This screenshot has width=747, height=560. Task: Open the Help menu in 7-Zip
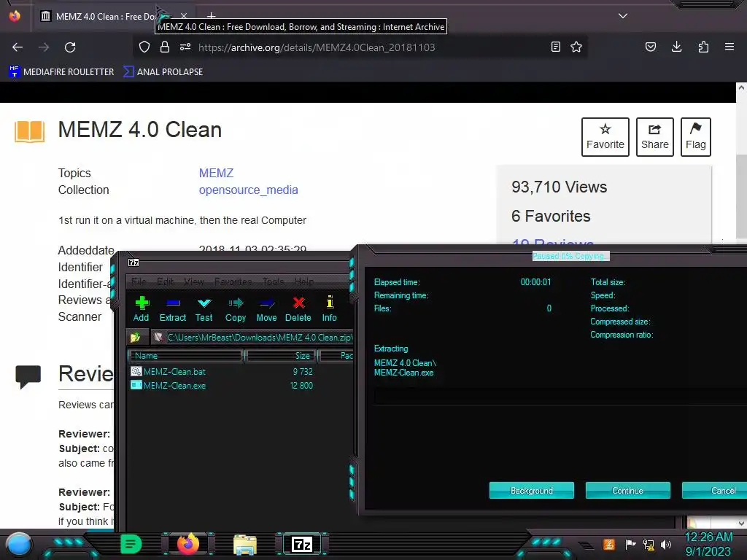pos(304,281)
